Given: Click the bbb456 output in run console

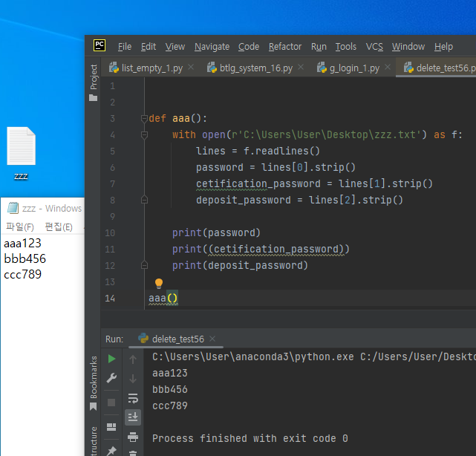Looking at the screenshot, I should tap(170, 389).
